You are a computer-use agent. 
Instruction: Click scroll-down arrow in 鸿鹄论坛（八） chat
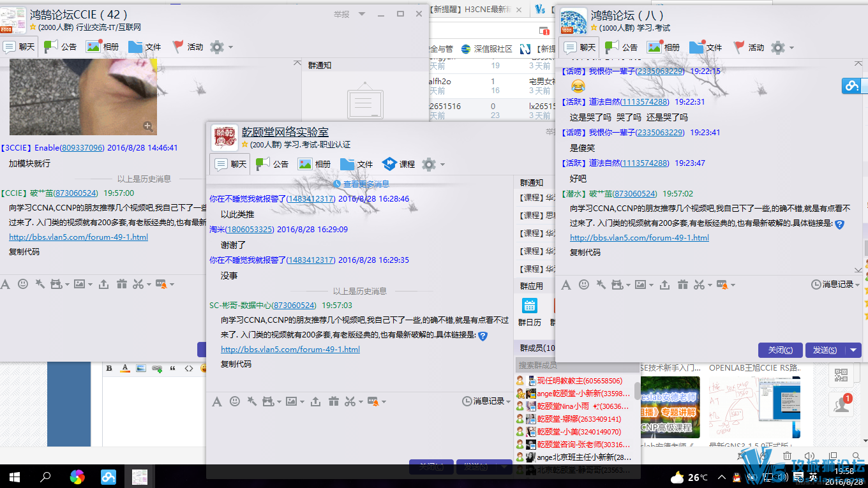858,270
